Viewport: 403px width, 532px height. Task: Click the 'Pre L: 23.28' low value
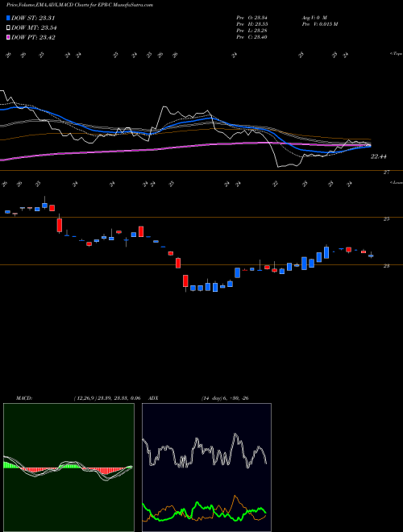click(252, 31)
